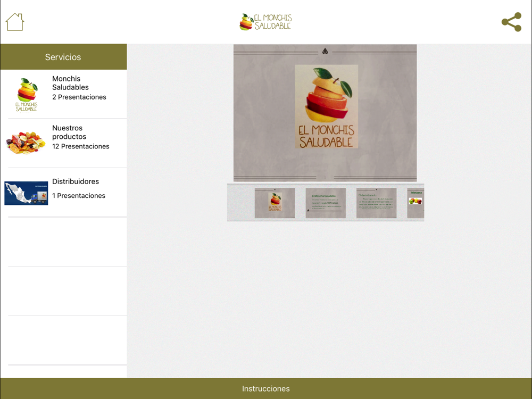
Task: Select the first slide thumbnail with logo
Action: (275, 203)
